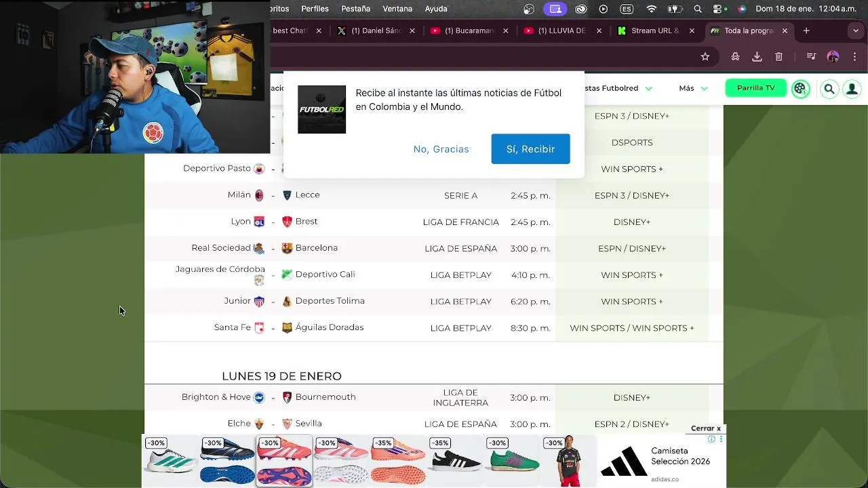The width and height of the screenshot is (868, 488).
Task: Close the Toda la programación tab
Action: [x=785, y=30]
